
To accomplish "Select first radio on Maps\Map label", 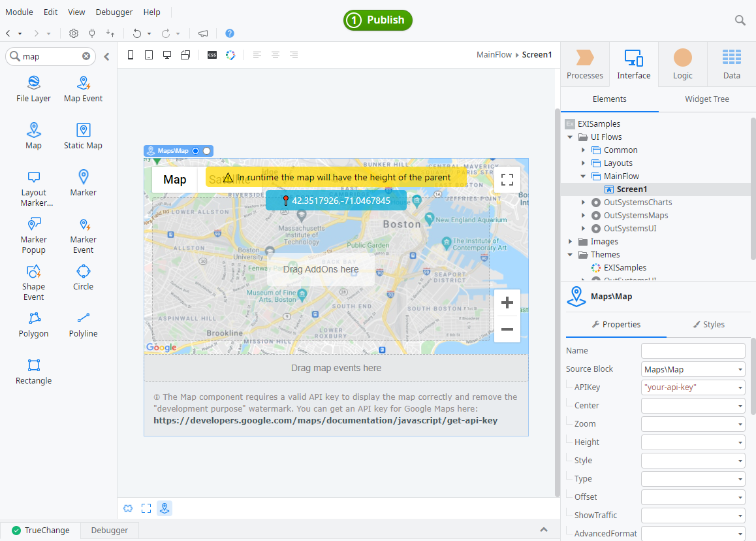I will (x=196, y=150).
